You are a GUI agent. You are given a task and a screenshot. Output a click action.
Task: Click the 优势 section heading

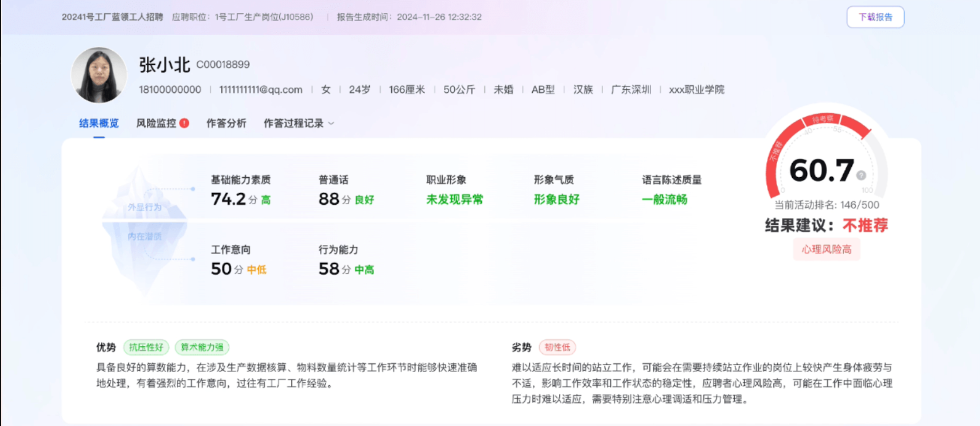point(106,347)
